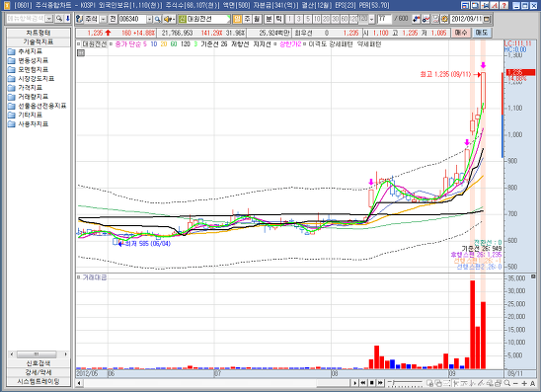This screenshot has width=541, height=392.
Task: Open the 기술적지표 panel tab
Action: coord(39,41)
